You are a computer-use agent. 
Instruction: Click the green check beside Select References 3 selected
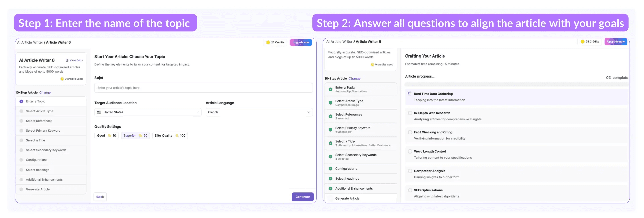pyautogui.click(x=331, y=116)
